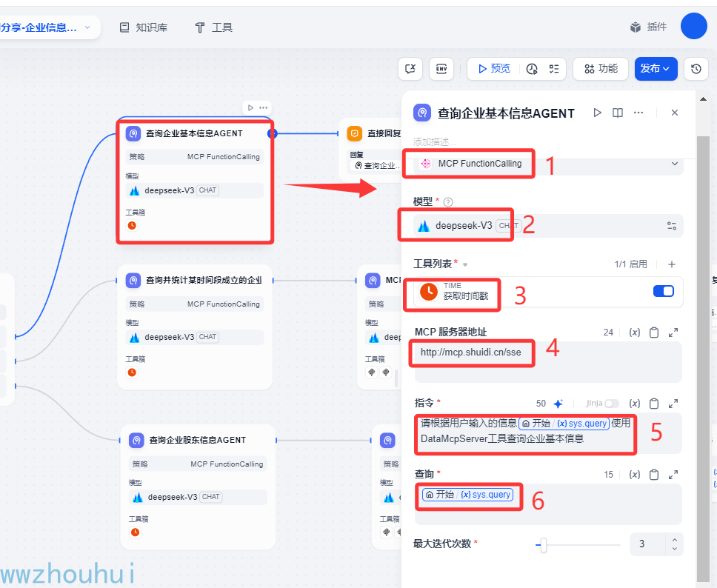Open the 工具 tools tab
Screen dimensions: 717x588
[x=213, y=27]
